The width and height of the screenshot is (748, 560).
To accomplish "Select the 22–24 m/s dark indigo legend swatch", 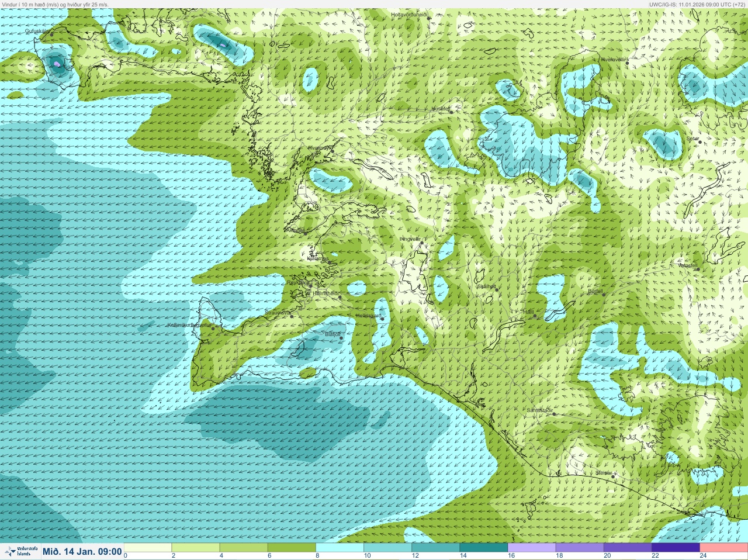I will [x=676, y=547].
